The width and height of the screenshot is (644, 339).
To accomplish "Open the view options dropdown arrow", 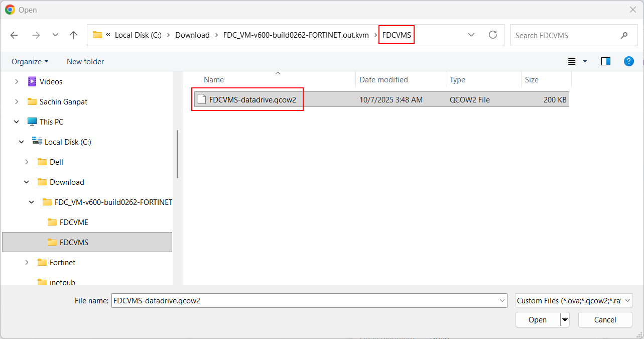I will 584,61.
